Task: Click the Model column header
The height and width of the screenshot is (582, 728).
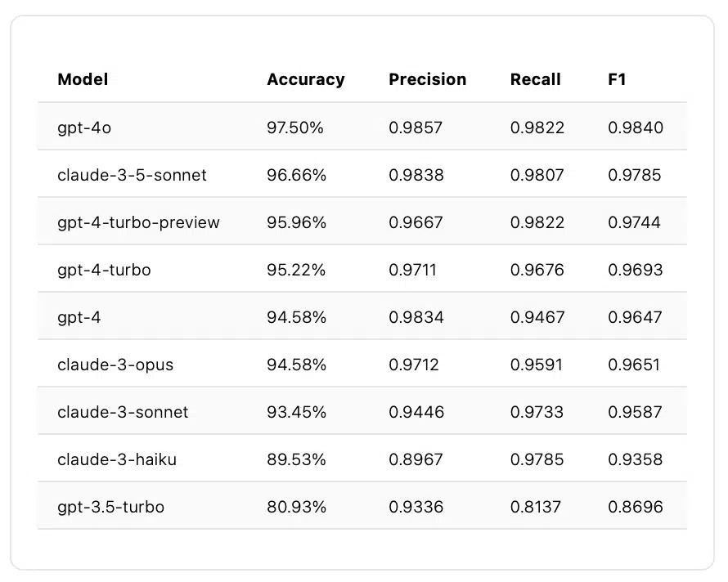Action: (x=83, y=79)
